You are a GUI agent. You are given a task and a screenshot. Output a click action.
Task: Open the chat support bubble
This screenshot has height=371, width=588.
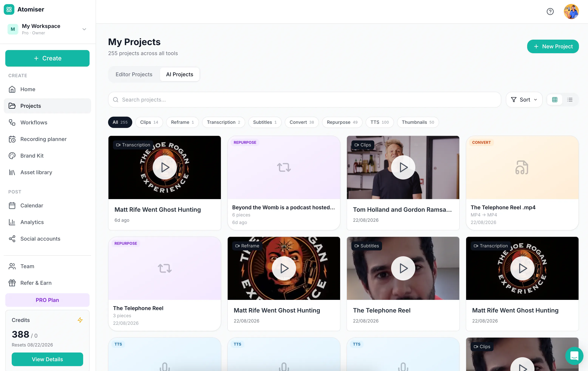574,356
